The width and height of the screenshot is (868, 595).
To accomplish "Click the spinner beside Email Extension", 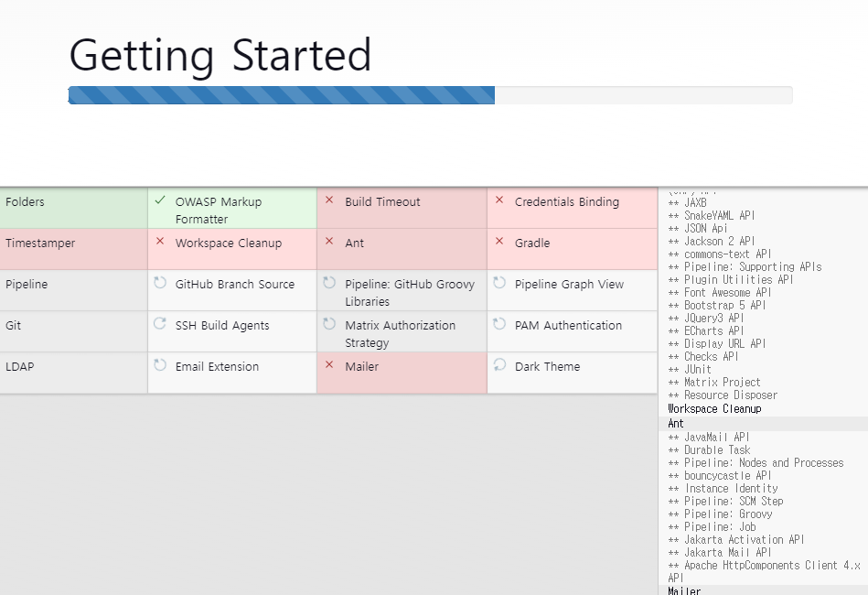I will (x=160, y=364).
